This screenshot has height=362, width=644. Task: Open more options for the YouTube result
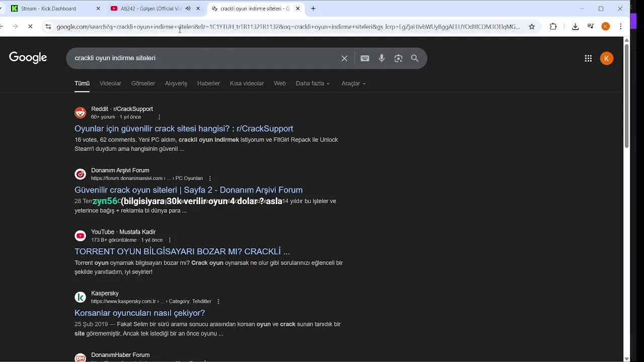[x=170, y=240]
